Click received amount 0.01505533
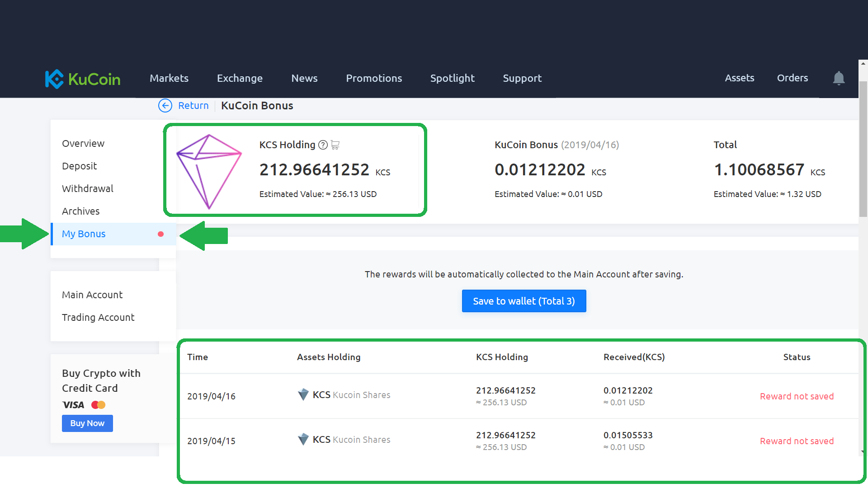 click(628, 435)
